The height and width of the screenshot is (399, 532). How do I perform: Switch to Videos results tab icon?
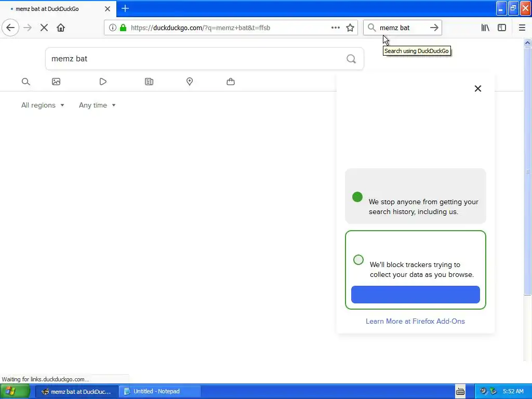point(103,82)
